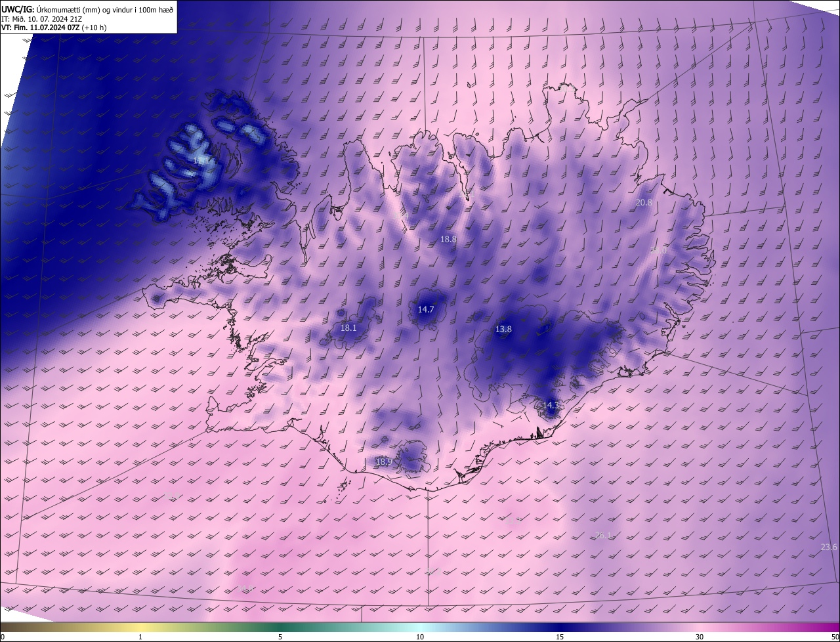The width and height of the screenshot is (840, 642).
Task: Select the 18.8 value label on the map
Action: 448,240
